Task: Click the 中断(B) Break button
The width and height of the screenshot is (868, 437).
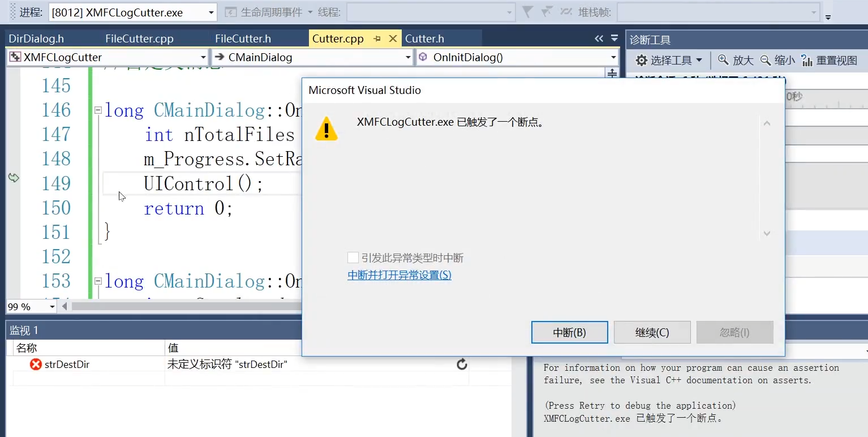Action: 570,332
